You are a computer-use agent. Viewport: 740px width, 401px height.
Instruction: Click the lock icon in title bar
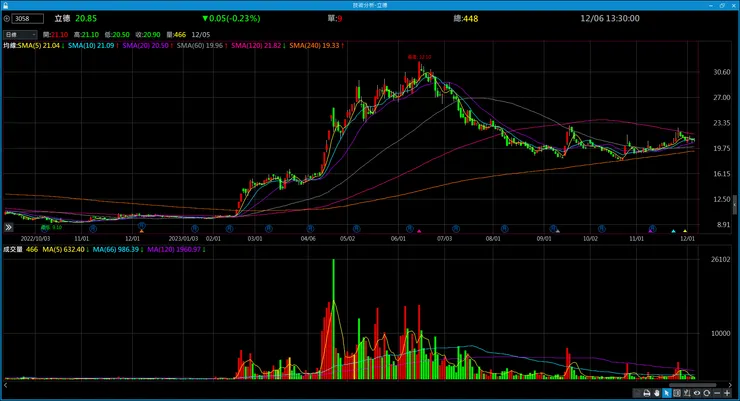pos(5,5)
